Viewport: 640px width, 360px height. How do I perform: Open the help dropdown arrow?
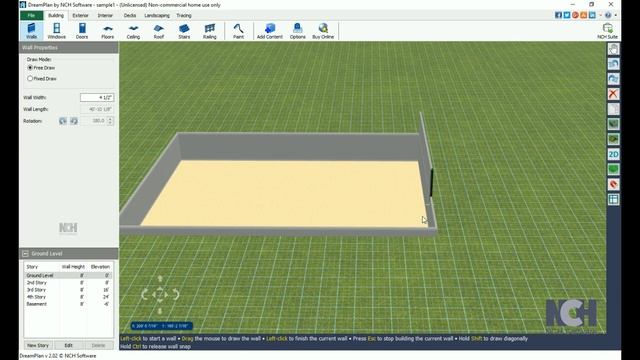pyautogui.click(x=616, y=15)
